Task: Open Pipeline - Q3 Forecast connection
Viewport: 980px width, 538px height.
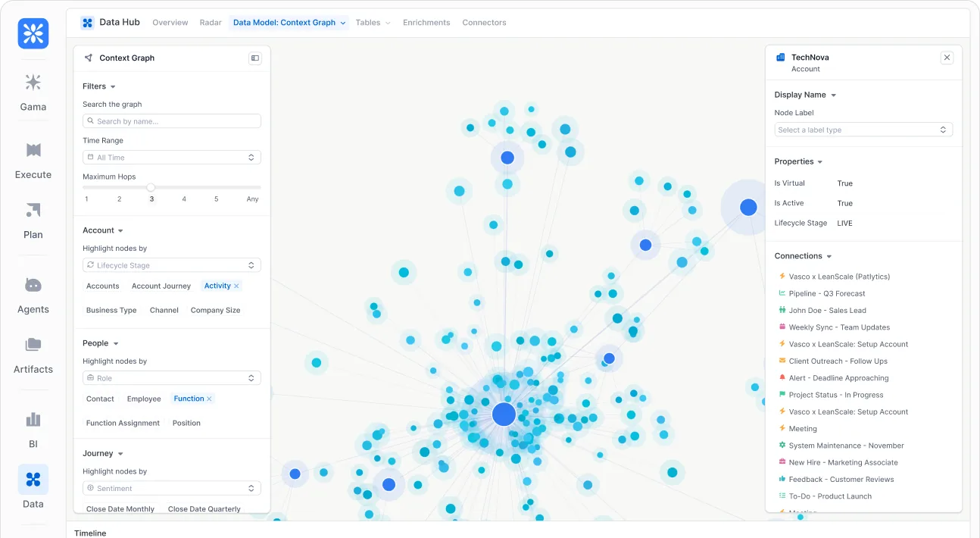Action: pos(827,293)
